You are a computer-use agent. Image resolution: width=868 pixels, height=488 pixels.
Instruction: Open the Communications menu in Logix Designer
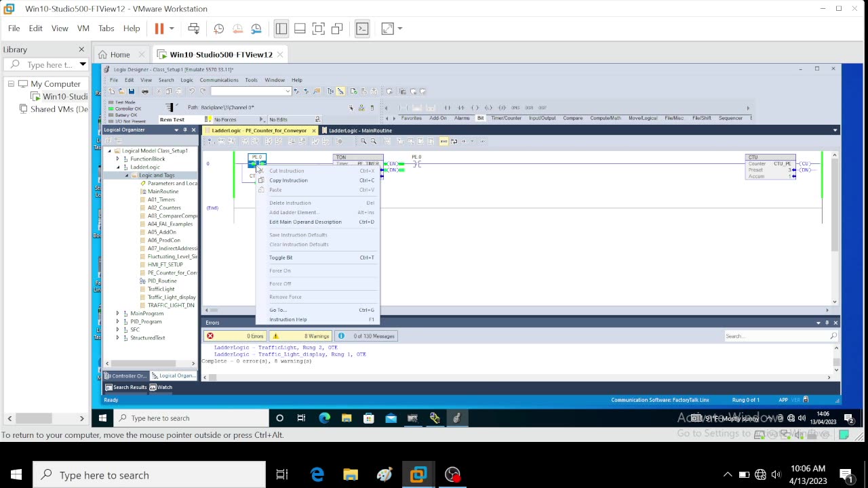tap(218, 80)
